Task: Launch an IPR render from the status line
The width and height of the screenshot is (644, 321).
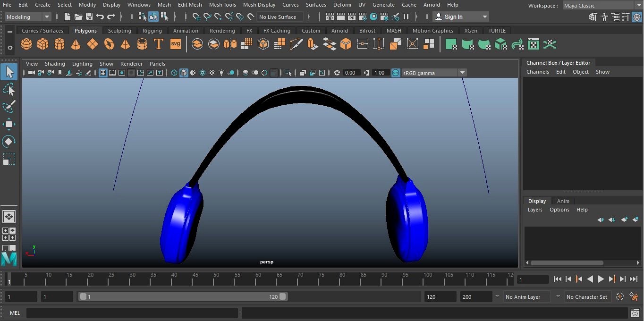Action: pos(351,17)
